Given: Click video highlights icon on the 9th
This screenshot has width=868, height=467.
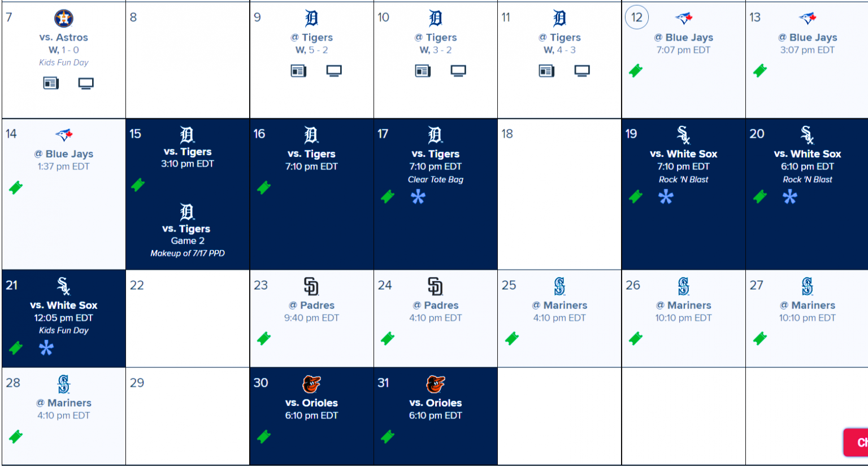Looking at the screenshot, I should 334,71.
